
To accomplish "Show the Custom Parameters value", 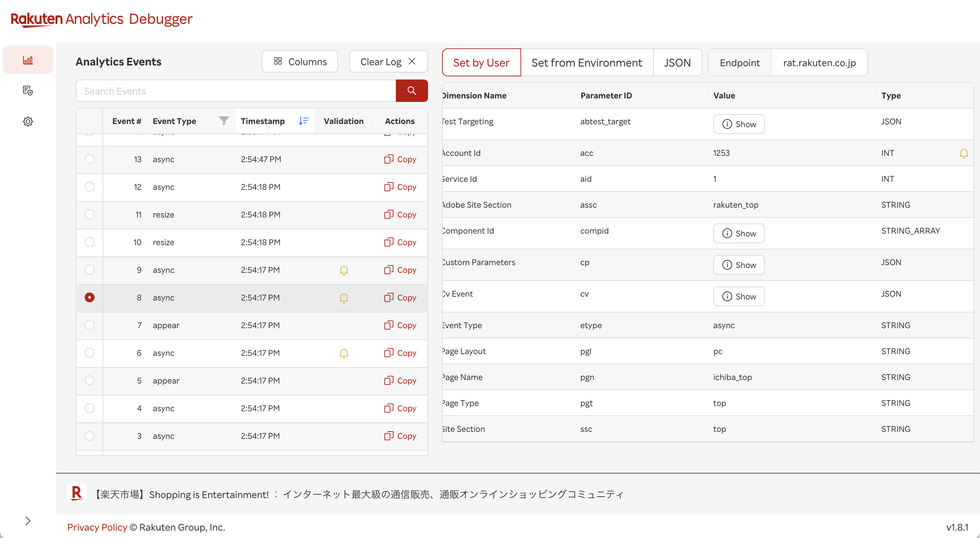I will (738, 265).
